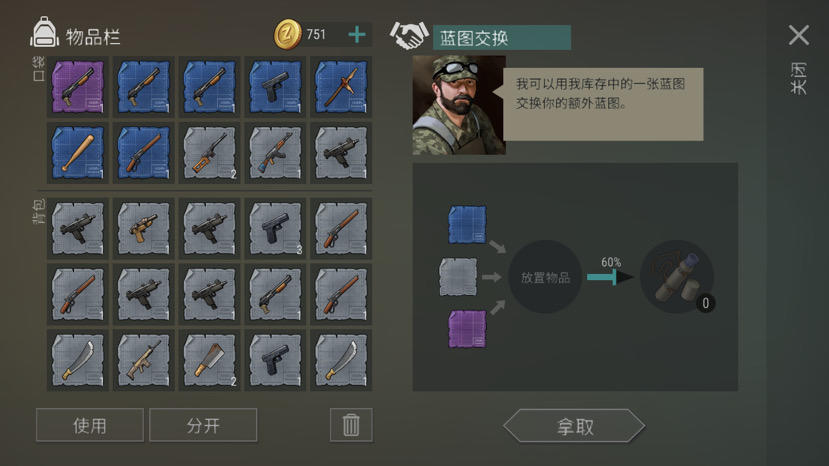Select the gray cleaver blueprint
Viewport: 829px width, 466px height.
[x=209, y=360]
